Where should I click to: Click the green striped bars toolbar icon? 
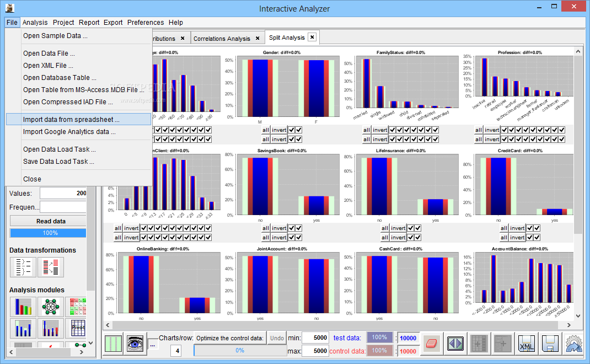tap(113, 343)
